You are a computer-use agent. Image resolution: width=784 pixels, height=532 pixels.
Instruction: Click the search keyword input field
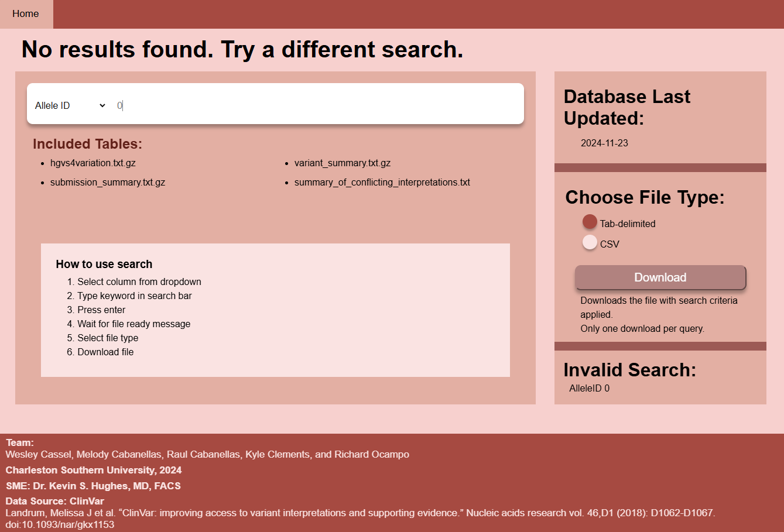click(316, 105)
